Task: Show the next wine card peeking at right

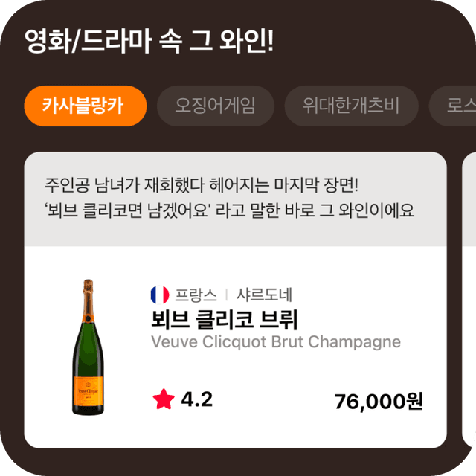Action: (470, 297)
